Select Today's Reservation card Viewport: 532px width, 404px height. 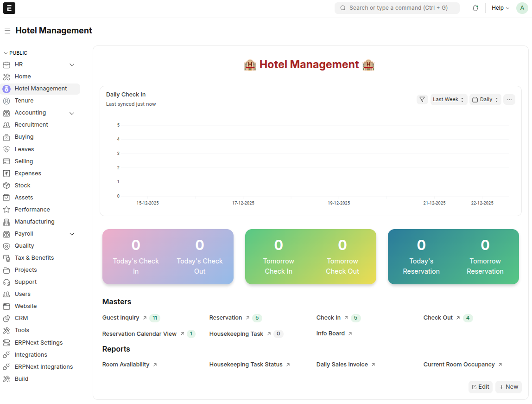click(421, 257)
